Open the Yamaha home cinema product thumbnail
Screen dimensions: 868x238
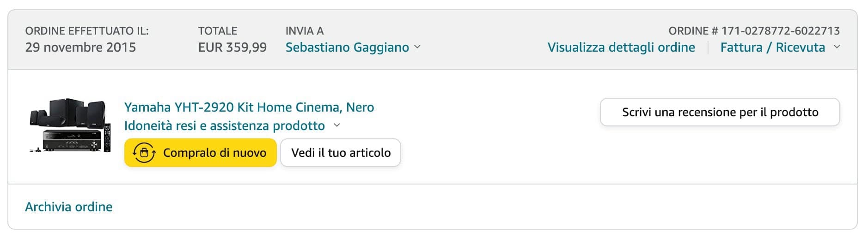[70, 125]
